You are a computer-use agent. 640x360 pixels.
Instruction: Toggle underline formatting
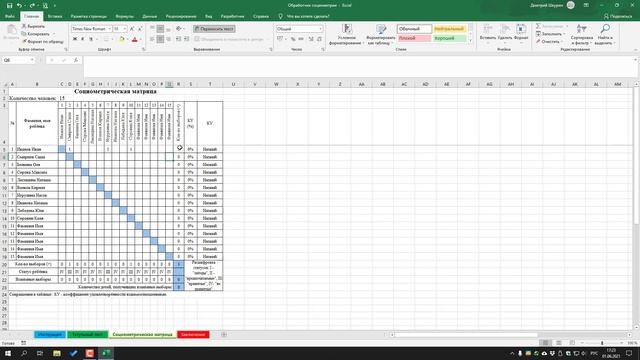(x=91, y=39)
